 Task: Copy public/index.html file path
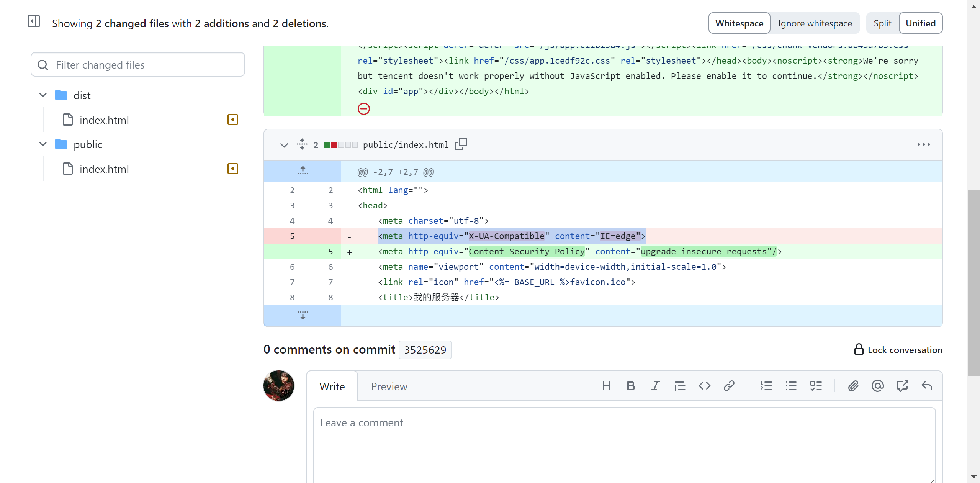[461, 144]
